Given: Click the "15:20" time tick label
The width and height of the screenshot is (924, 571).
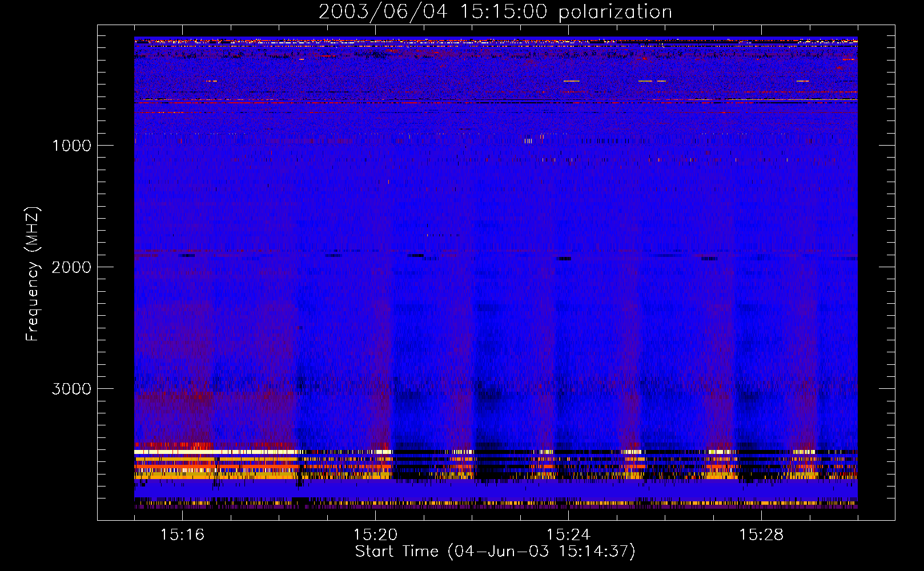Looking at the screenshot, I should [375, 534].
